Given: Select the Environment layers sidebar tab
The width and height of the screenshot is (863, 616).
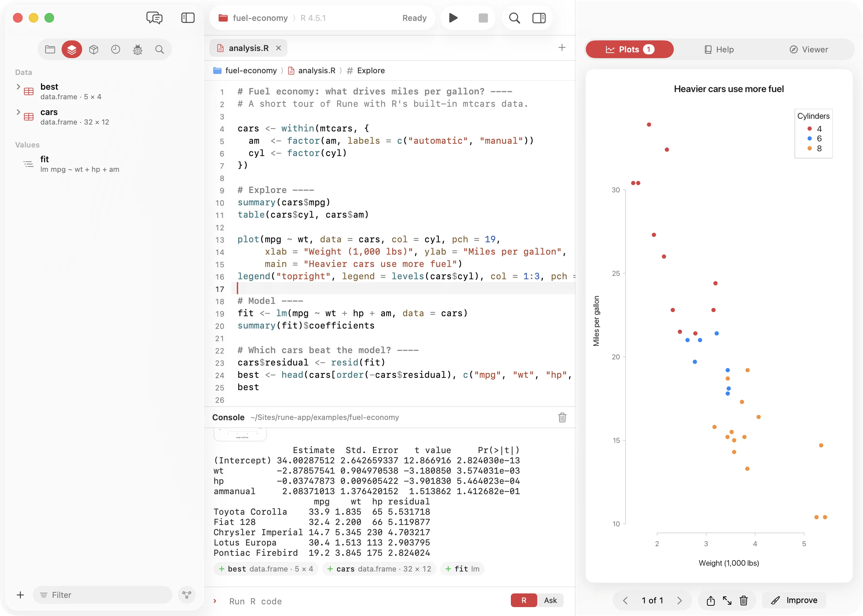Looking at the screenshot, I should tap(72, 49).
